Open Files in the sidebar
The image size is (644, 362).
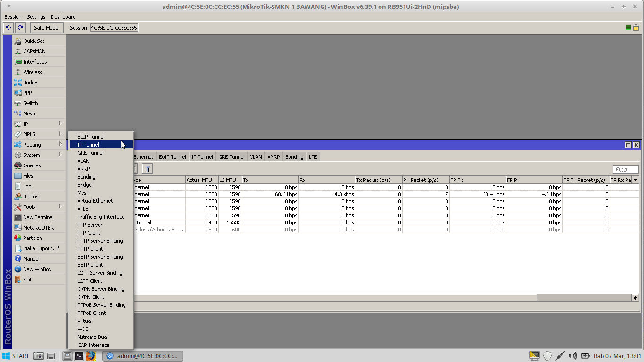40,176
